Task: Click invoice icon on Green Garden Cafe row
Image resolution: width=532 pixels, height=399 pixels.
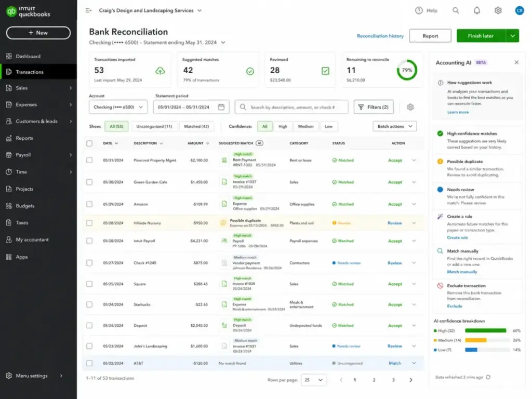Action: 224,182
